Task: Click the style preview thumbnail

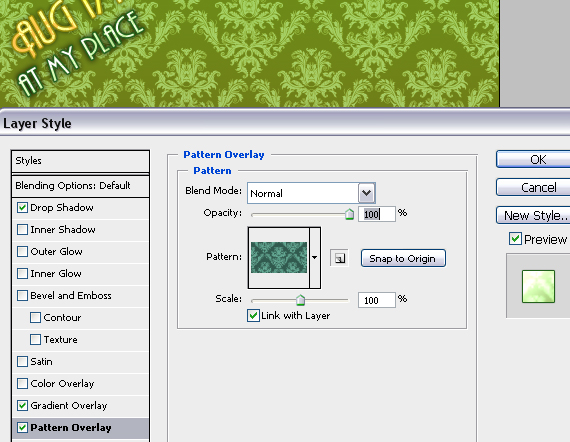Action: pos(538,286)
